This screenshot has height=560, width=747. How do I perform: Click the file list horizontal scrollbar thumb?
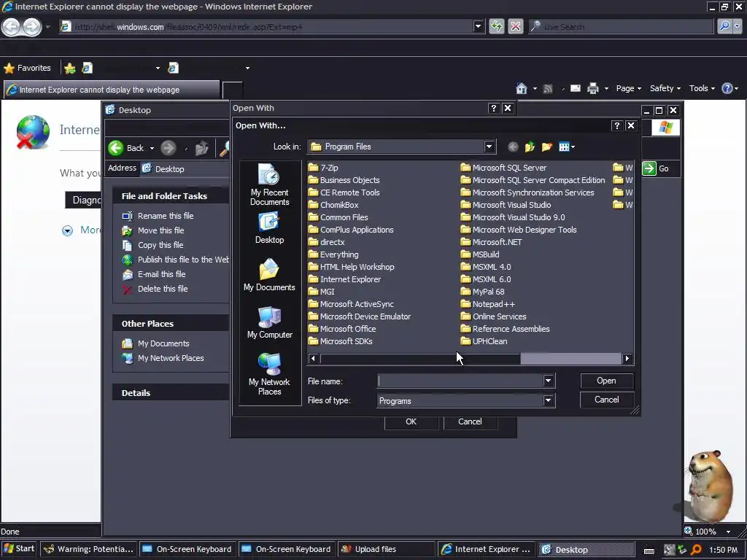419,358
